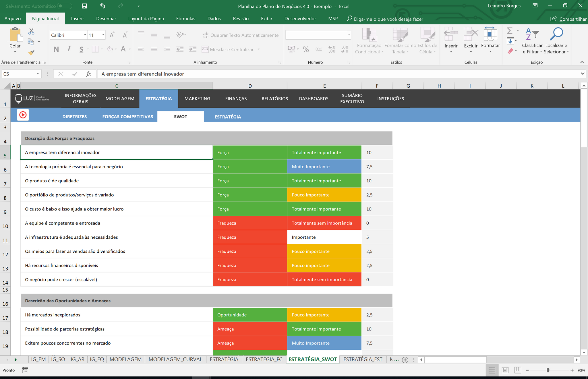588x379 pixels.
Task: Add a new sheet with plus icon
Action: coord(405,360)
